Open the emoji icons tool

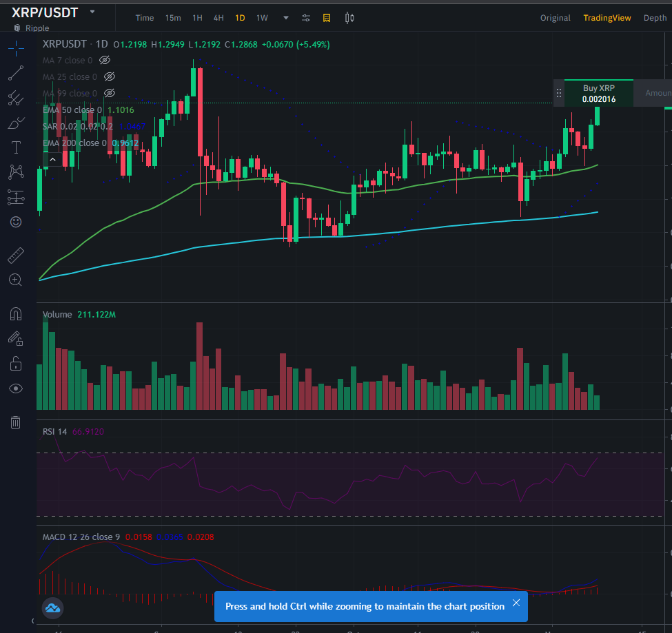(16, 222)
